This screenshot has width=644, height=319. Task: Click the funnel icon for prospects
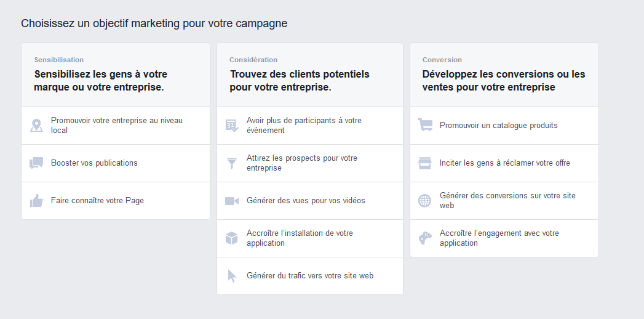coord(232,163)
